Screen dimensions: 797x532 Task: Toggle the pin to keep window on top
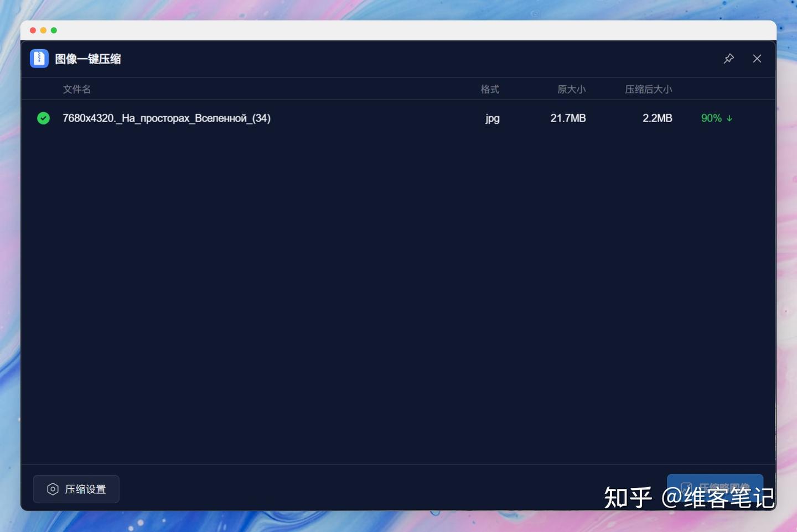pos(729,59)
